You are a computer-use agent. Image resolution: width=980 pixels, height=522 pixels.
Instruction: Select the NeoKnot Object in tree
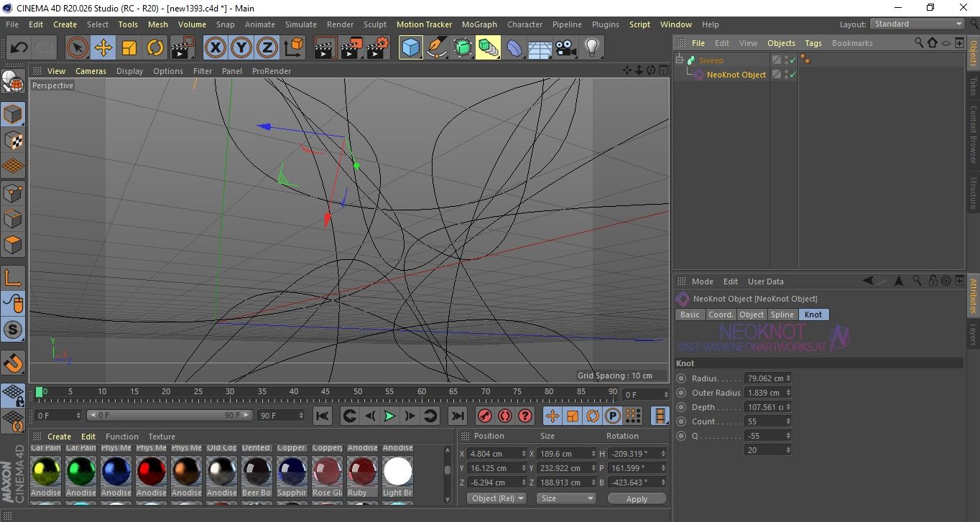point(736,75)
